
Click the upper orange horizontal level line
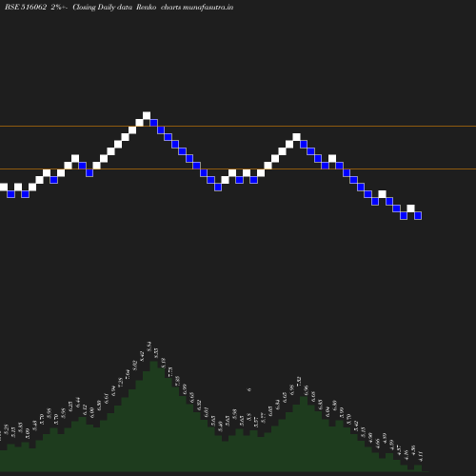pyautogui.click(x=238, y=127)
